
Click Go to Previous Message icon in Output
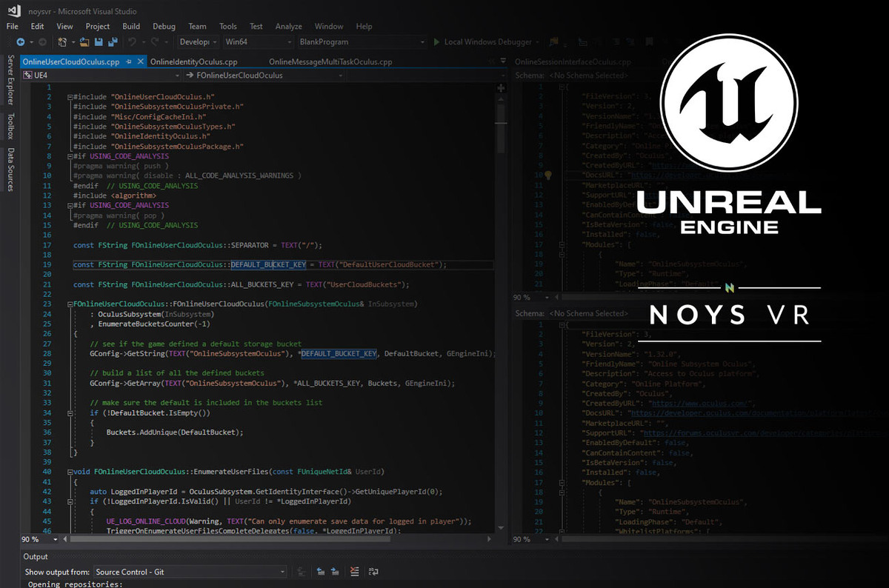pos(321,572)
